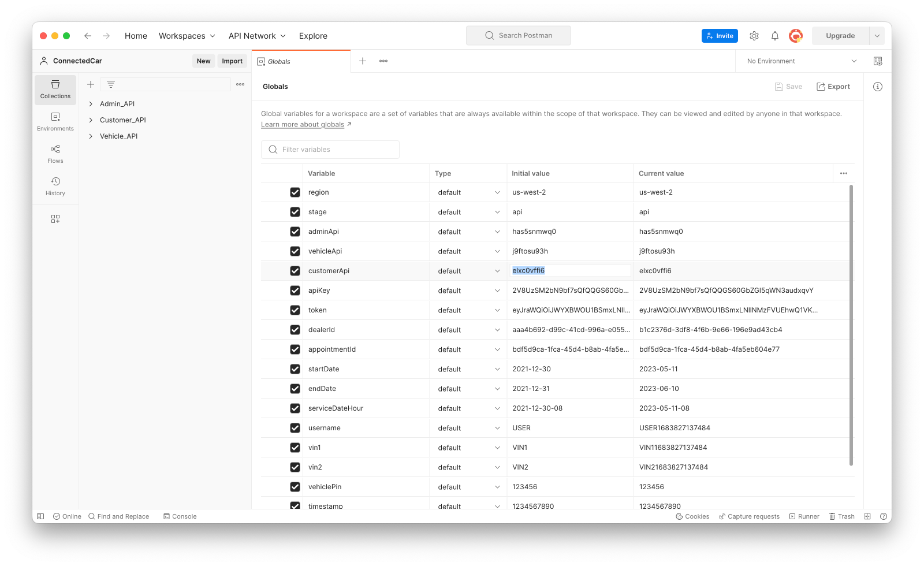
Task: Open the environment quick look icon
Action: point(878,61)
